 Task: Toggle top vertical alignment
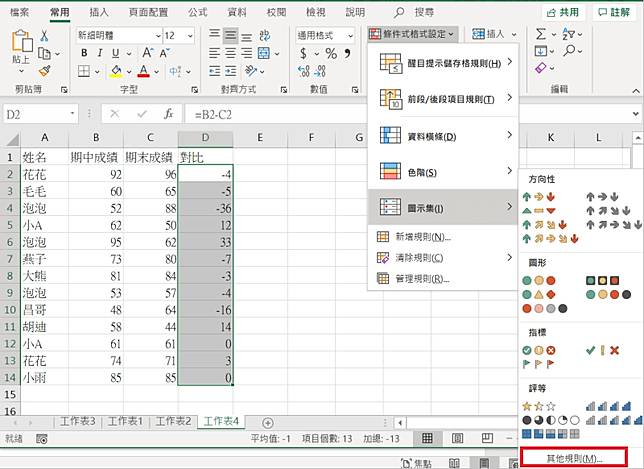pos(214,34)
